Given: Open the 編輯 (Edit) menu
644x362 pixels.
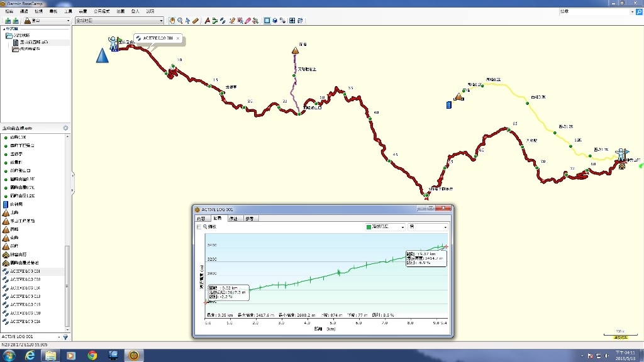Looking at the screenshot, I should tap(24, 11).
